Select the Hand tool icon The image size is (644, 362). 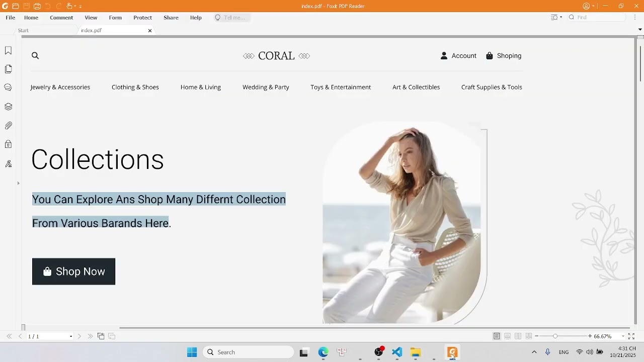click(x=69, y=6)
